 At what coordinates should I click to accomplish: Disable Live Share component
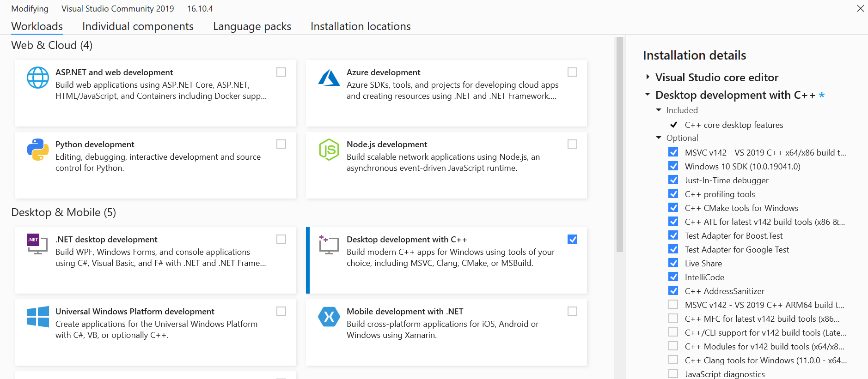pos(673,263)
